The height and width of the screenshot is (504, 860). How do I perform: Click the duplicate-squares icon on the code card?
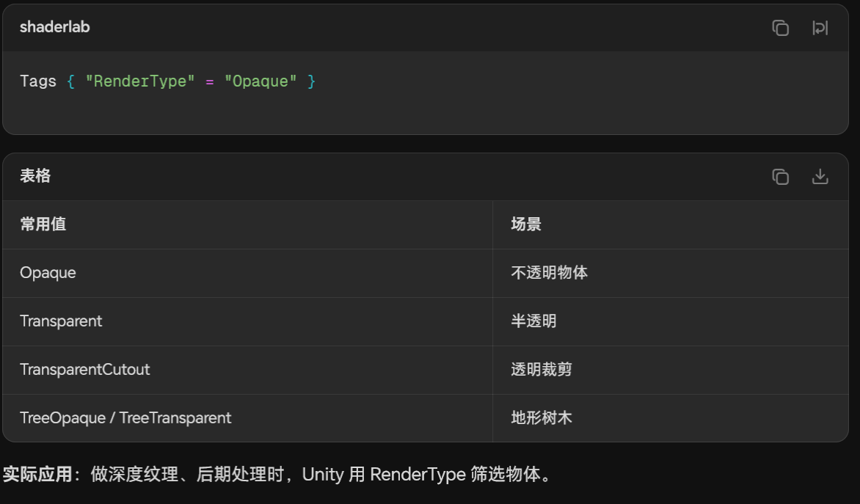(x=781, y=27)
